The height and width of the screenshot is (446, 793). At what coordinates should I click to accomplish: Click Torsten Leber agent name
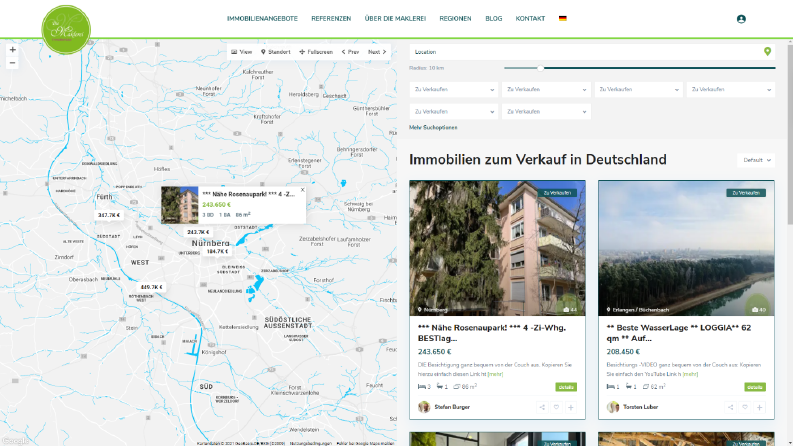pos(640,407)
